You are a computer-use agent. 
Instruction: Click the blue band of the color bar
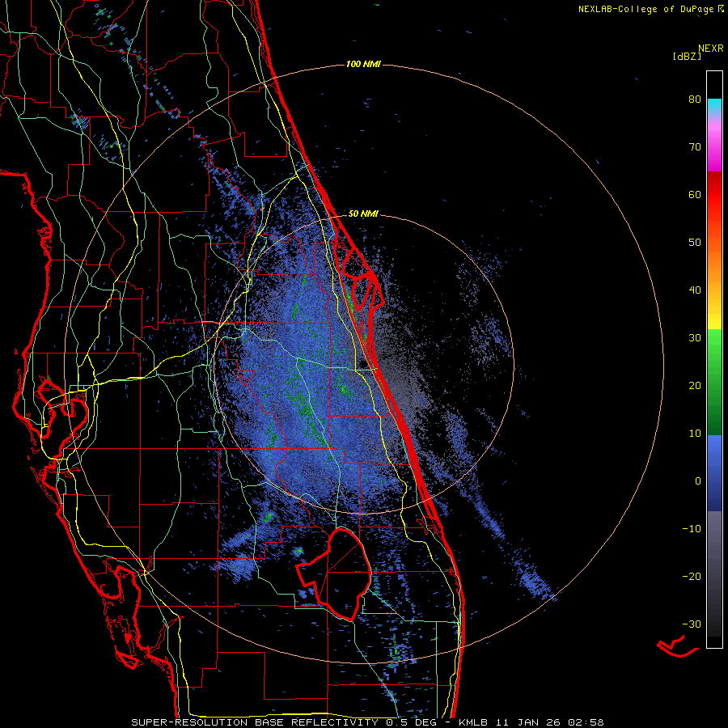click(x=714, y=473)
